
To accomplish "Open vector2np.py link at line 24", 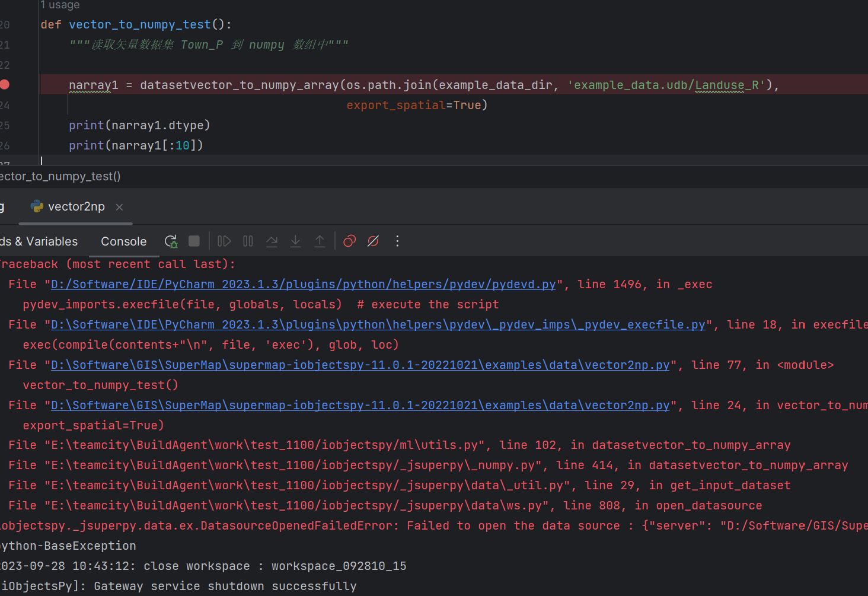I will 360,406.
